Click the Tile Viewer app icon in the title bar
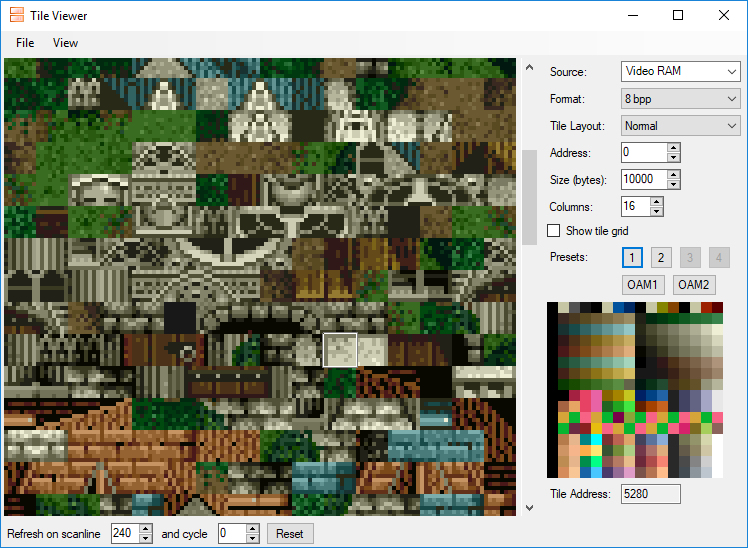The image size is (748, 548). click(17, 15)
